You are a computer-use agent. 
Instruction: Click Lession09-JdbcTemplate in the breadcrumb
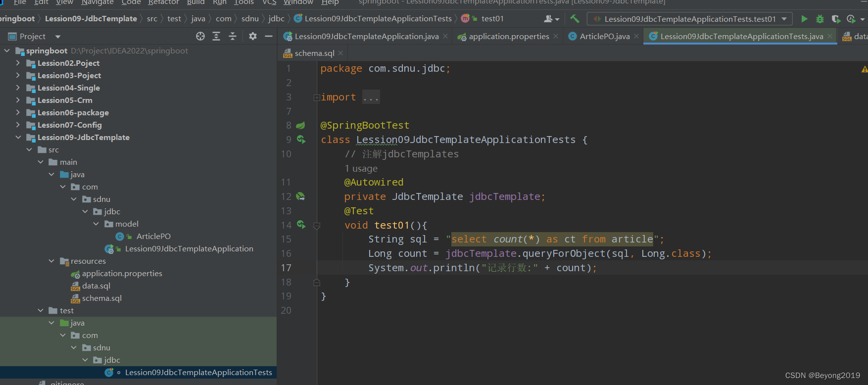[91, 19]
